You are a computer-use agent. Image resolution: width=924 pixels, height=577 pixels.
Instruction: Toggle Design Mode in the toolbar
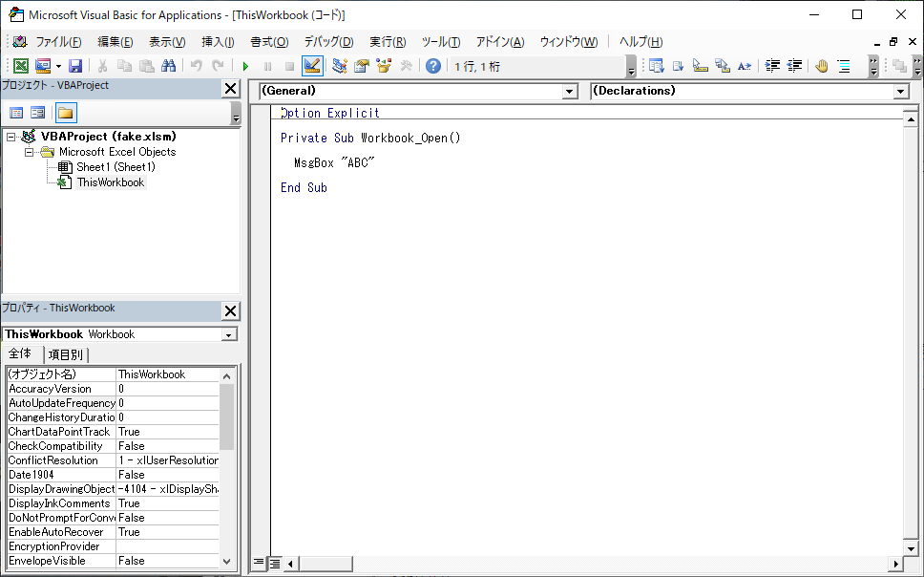311,66
